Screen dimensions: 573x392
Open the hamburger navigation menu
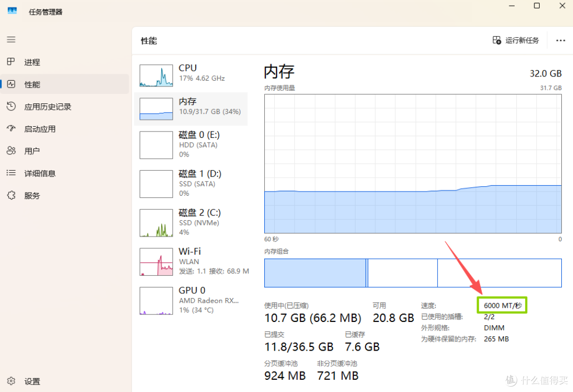(11, 39)
